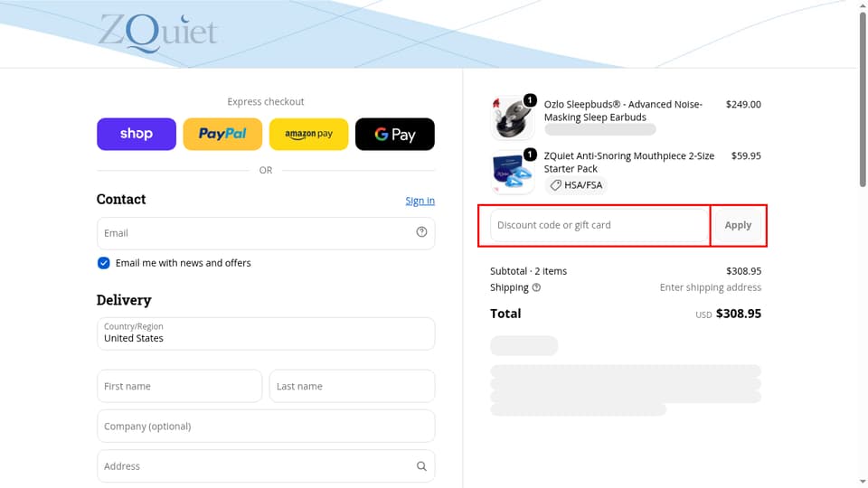
Task: Uncheck Email me with news and offers
Action: coord(103,263)
